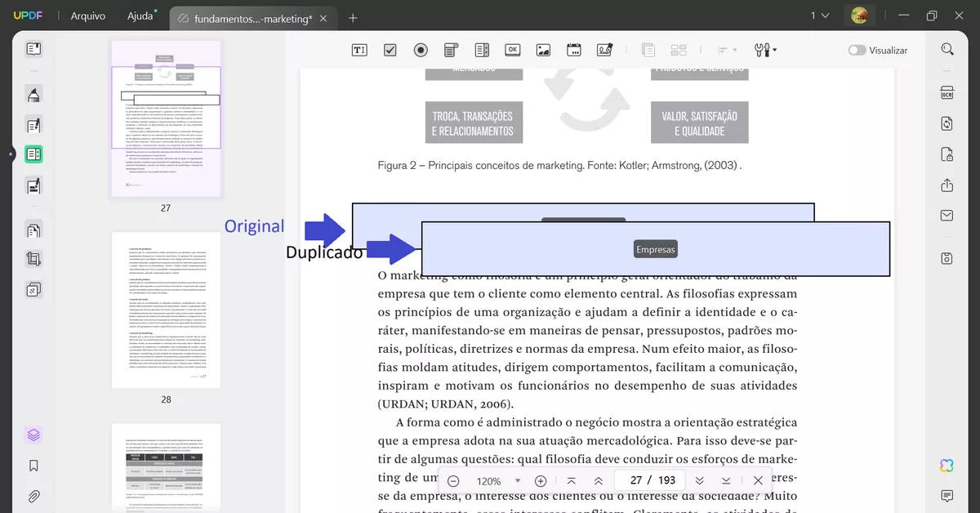980x513 pixels.
Task: Enable the Visualizar preview toggle
Action: 857,50
